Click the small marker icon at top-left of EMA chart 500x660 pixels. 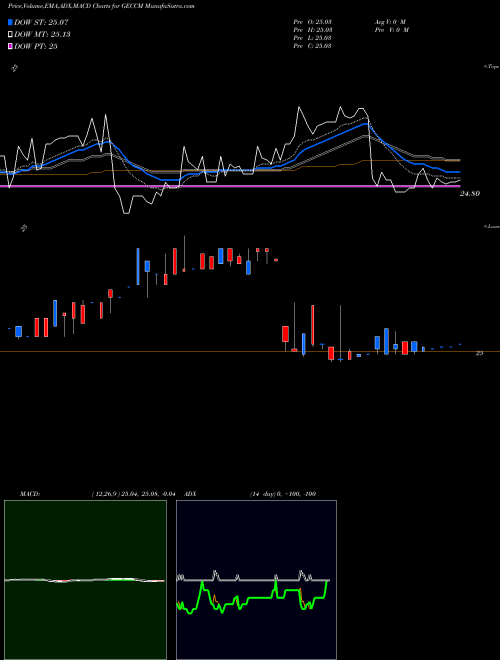14,68
